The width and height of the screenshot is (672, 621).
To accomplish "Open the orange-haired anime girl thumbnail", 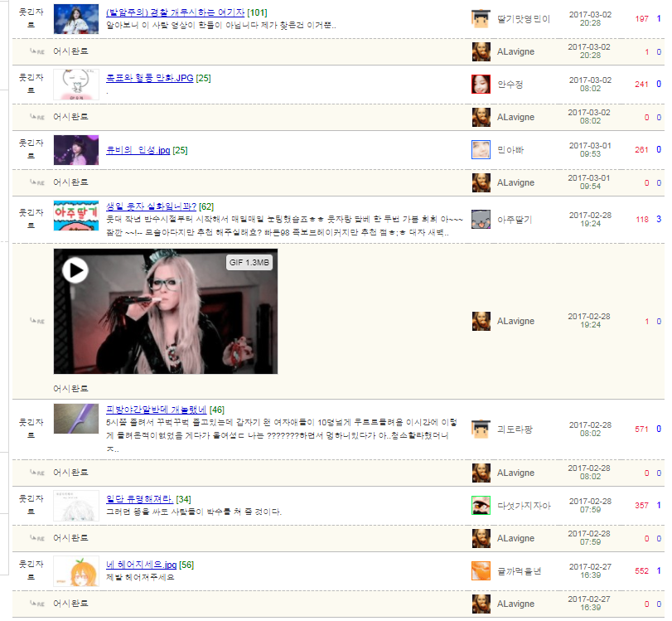I will click(x=76, y=571).
